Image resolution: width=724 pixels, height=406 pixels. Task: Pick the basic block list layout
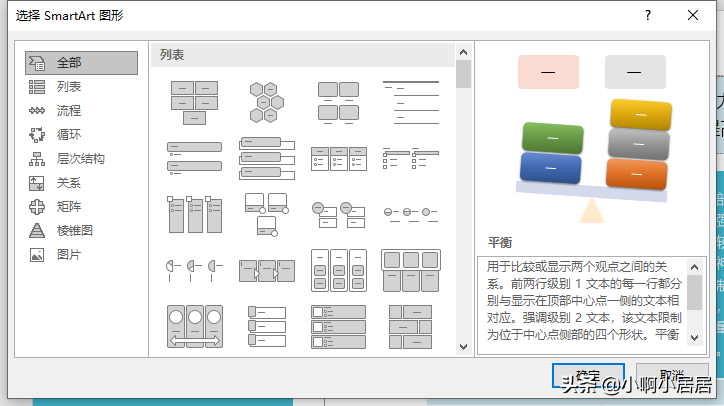pyautogui.click(x=194, y=103)
